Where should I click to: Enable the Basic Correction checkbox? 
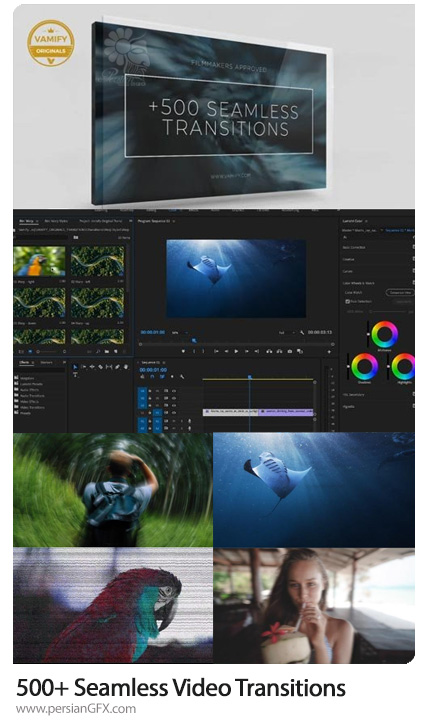point(414,247)
